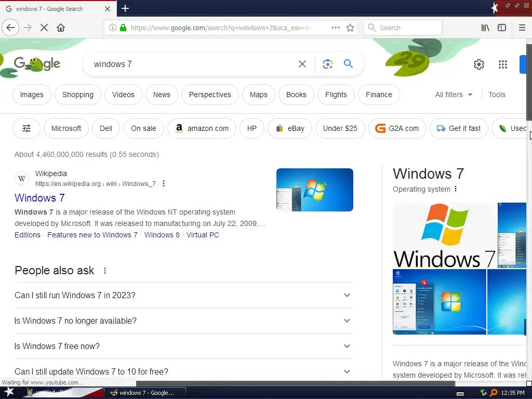Switch to the Shopping tab

(x=78, y=95)
